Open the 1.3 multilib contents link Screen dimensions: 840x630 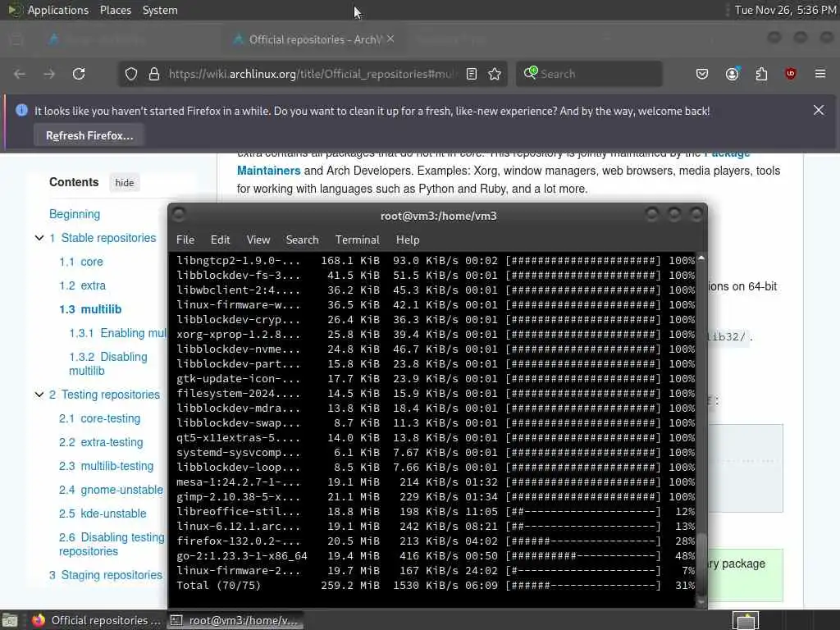90,309
